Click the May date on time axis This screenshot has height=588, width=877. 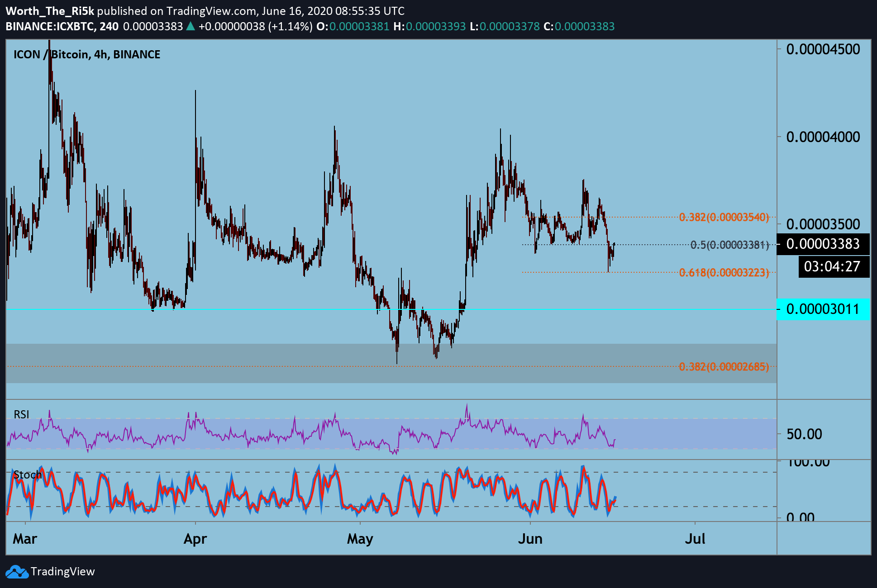coord(360,539)
